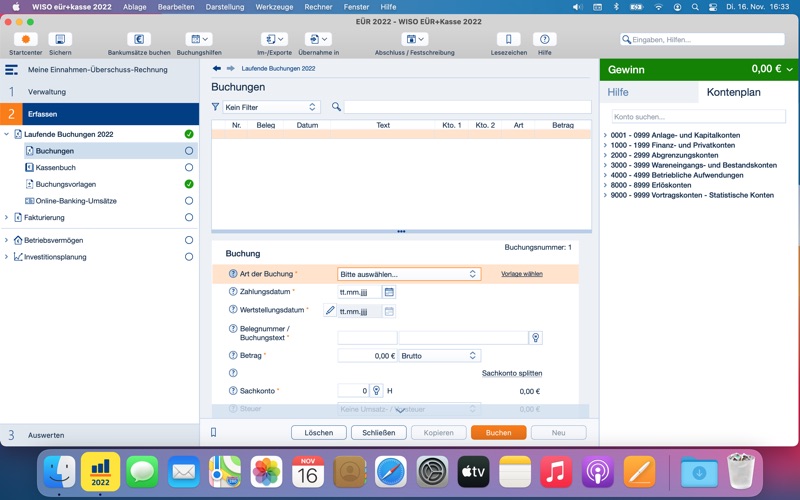Click the Betrag amount field

click(367, 356)
